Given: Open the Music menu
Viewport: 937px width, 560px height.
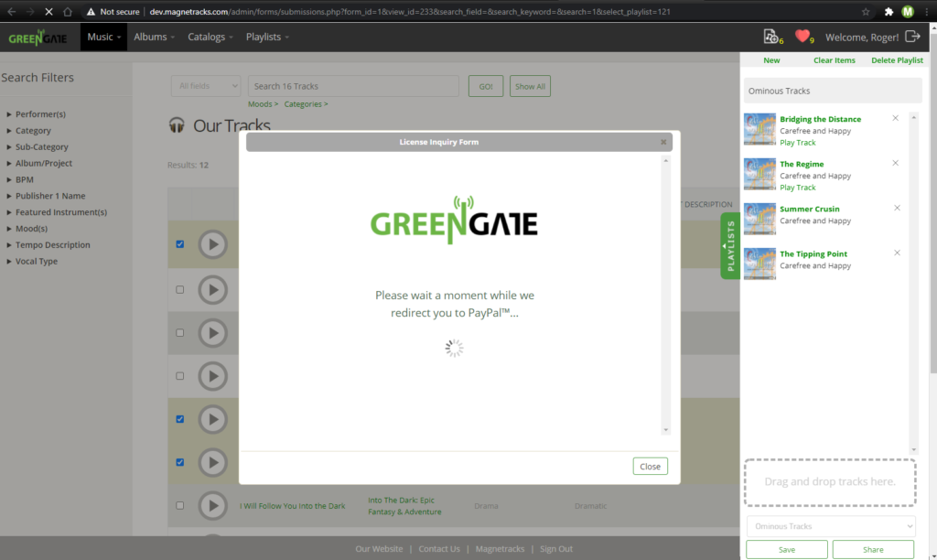Looking at the screenshot, I should [x=104, y=37].
